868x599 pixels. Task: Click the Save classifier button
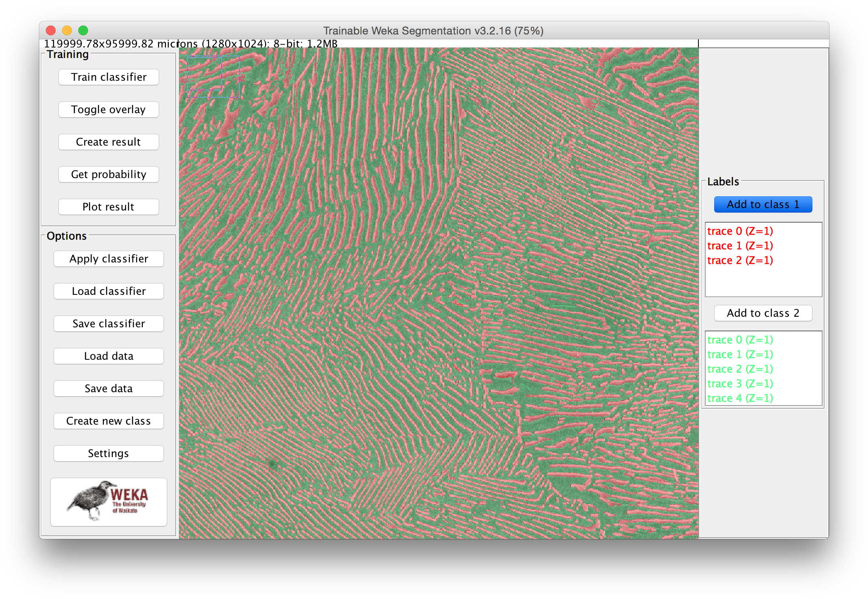(x=108, y=324)
